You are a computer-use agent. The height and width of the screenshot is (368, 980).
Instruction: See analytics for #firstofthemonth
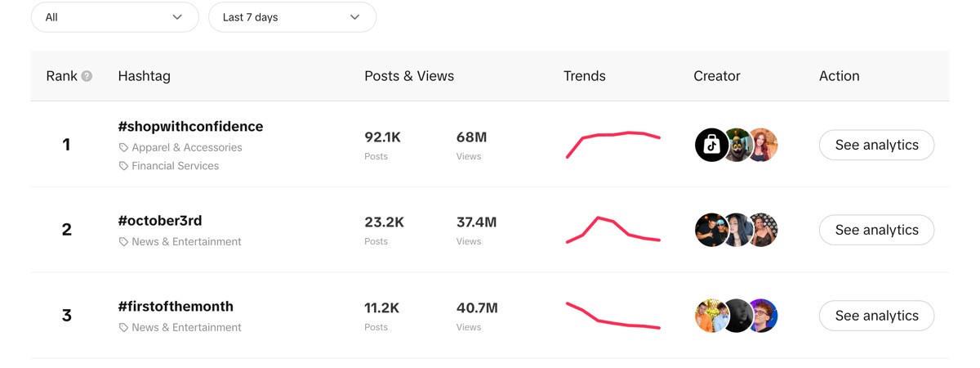coord(876,316)
